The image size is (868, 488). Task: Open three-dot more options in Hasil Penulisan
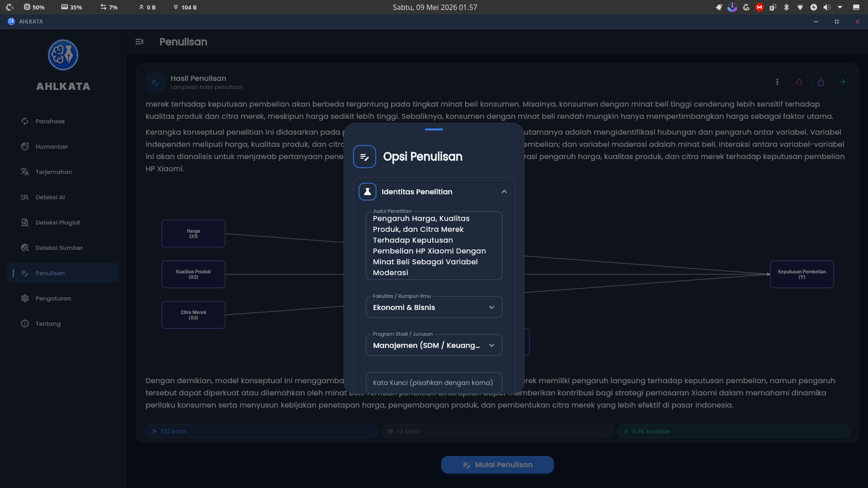click(777, 82)
